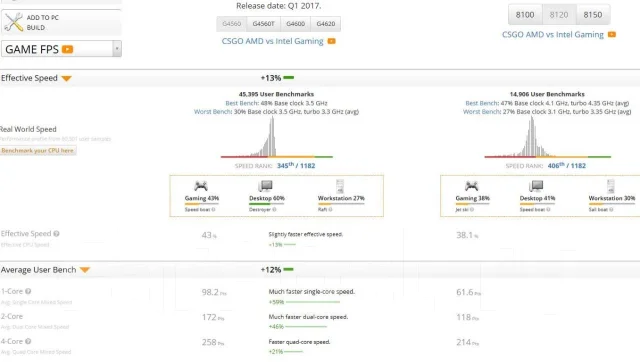Open right CSGO AMD vs Intel Gaming link
The height and width of the screenshot is (362, 640).
click(553, 35)
